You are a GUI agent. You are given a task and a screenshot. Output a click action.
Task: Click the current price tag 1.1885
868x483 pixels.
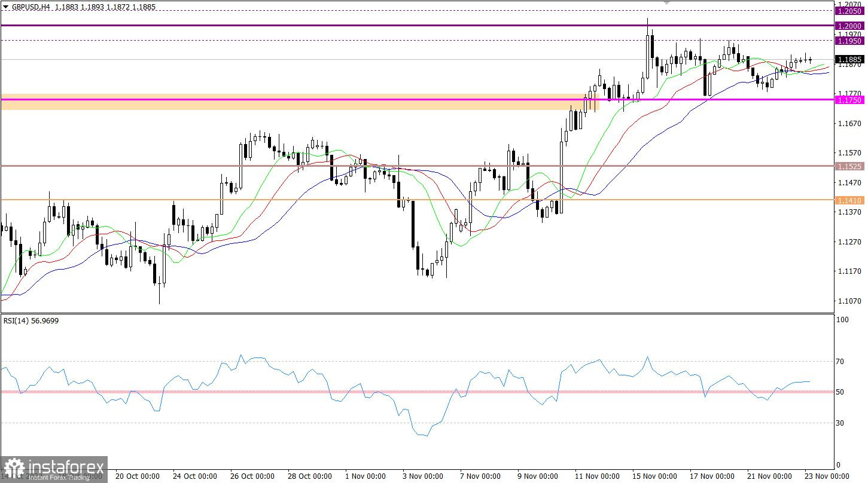(849, 60)
